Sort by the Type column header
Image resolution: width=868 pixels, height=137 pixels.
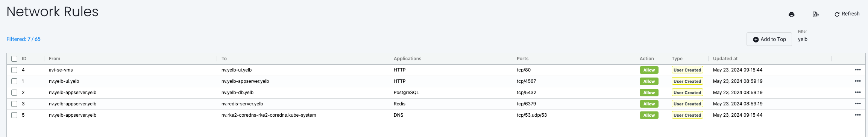677,59
